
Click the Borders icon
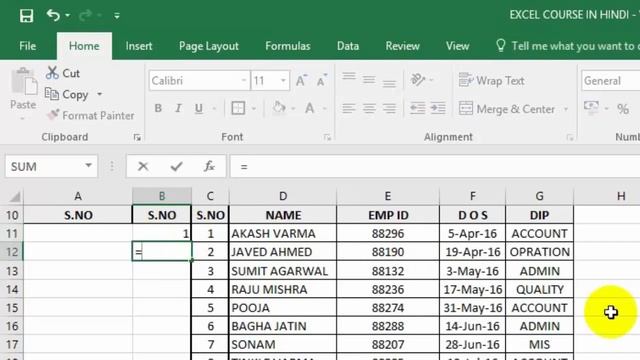click(x=238, y=108)
